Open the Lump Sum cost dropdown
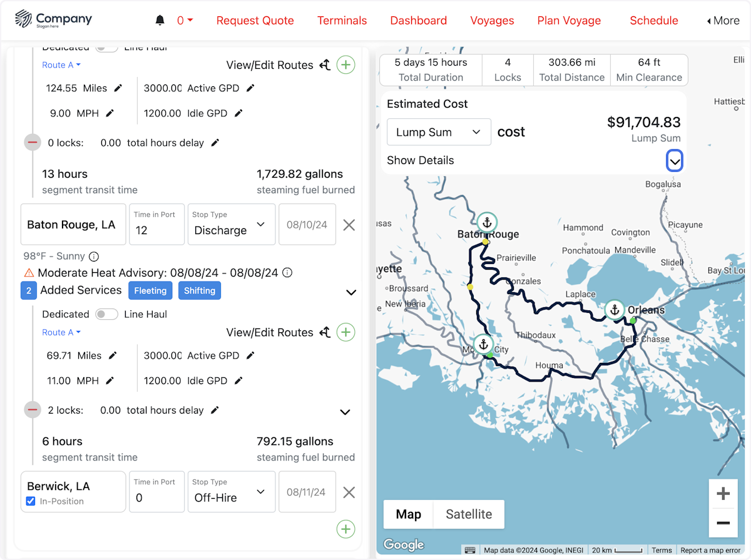 [x=439, y=132]
